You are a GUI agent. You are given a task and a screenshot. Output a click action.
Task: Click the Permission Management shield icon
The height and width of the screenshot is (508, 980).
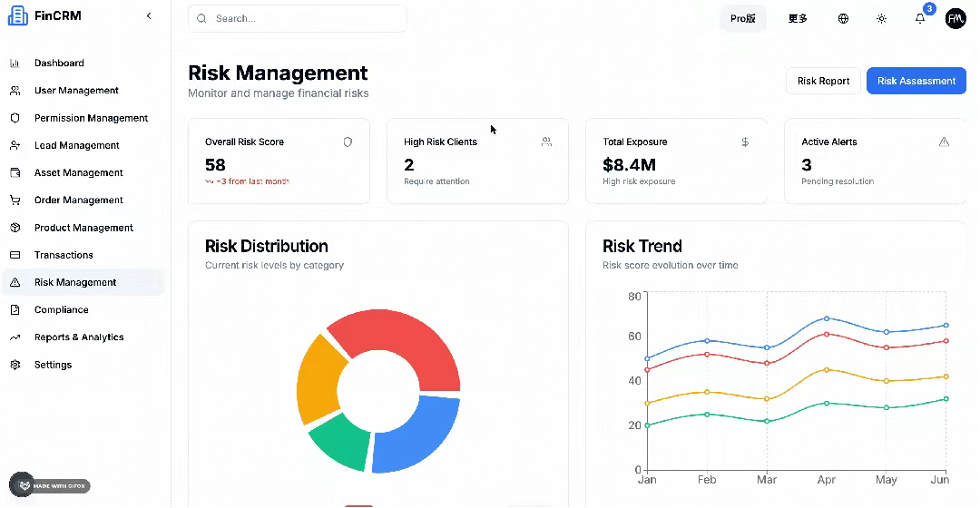[x=15, y=118]
